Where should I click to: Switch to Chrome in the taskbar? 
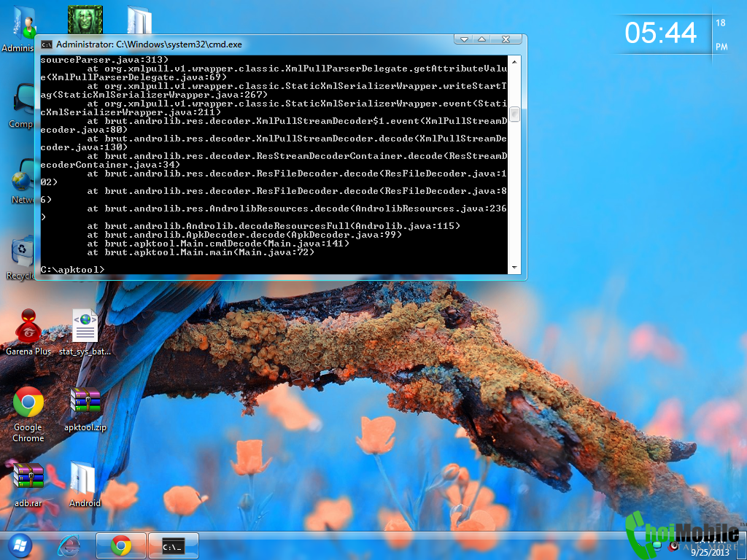121,545
